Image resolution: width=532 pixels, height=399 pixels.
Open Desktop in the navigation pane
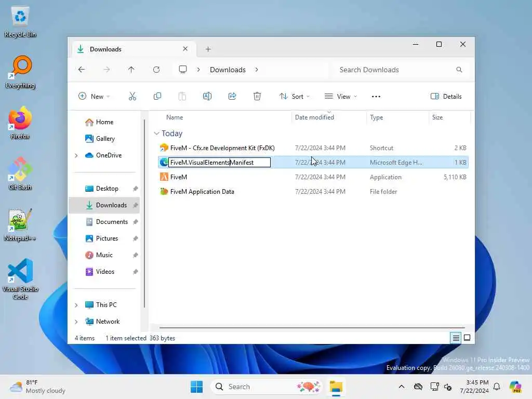tap(107, 189)
